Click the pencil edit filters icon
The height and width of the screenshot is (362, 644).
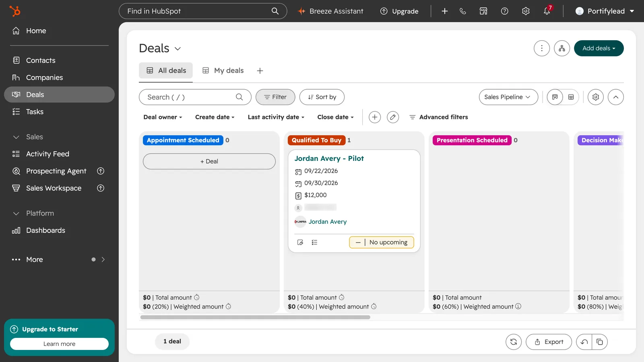pyautogui.click(x=393, y=117)
